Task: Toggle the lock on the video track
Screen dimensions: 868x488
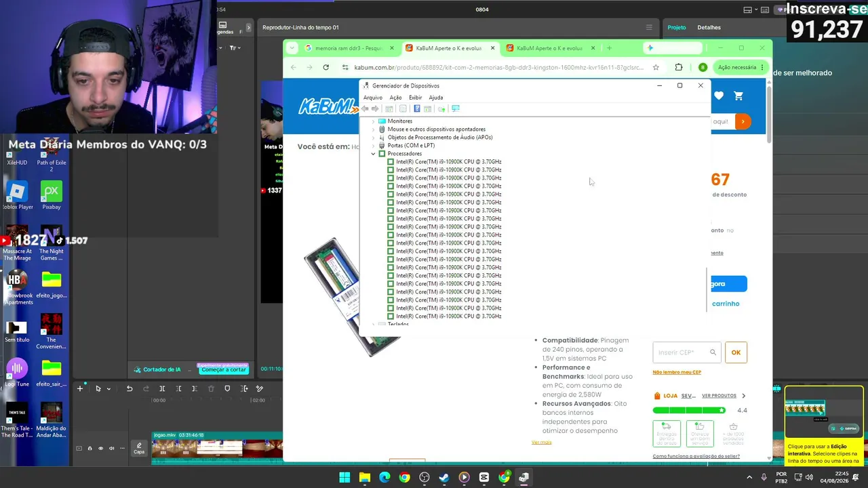Action: click(x=90, y=448)
